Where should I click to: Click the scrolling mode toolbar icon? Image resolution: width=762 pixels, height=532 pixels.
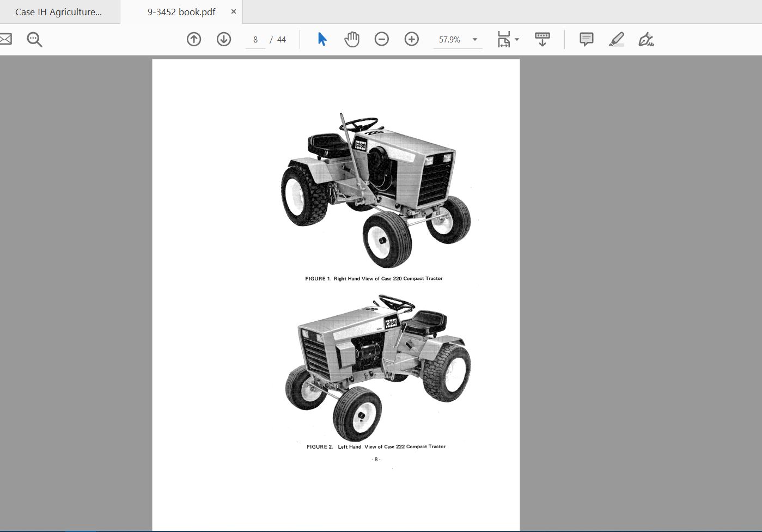tap(542, 39)
